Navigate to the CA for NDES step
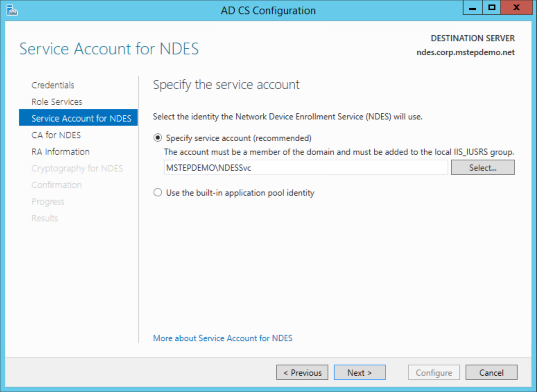 pyautogui.click(x=56, y=135)
